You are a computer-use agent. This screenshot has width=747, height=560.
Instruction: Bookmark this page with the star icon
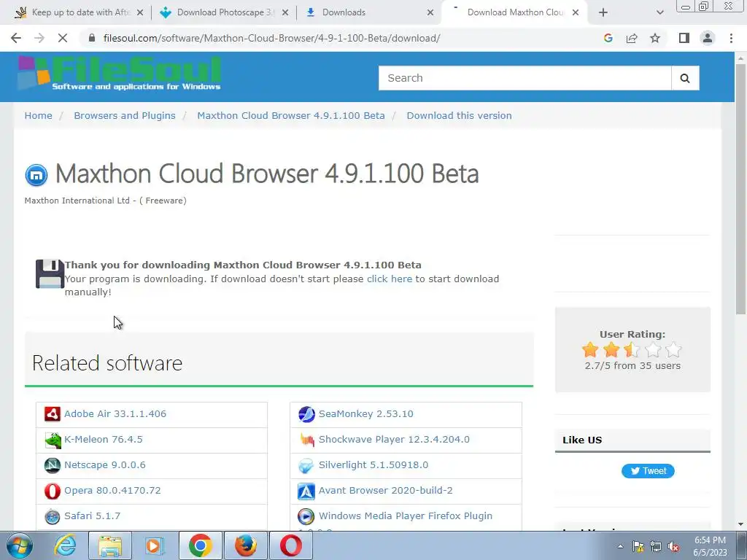655,38
